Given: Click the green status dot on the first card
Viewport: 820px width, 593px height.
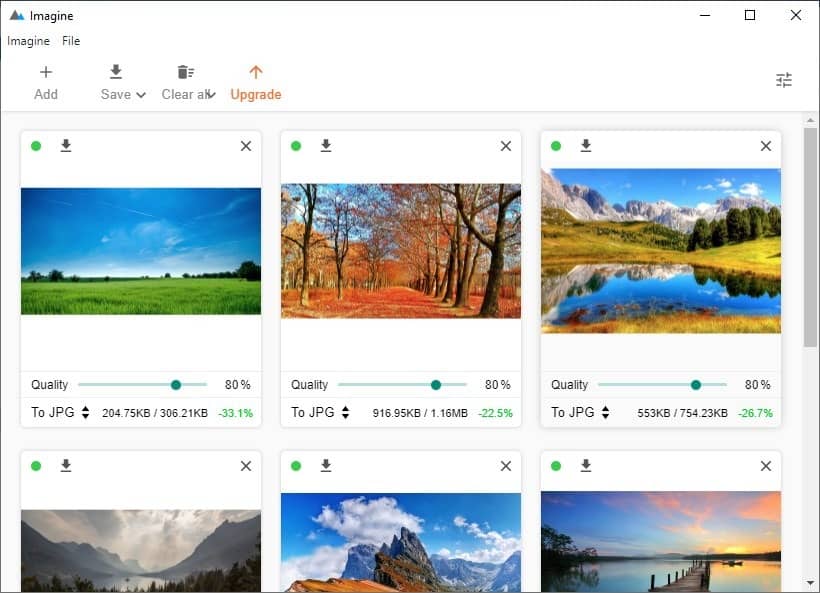Looking at the screenshot, I should click(36, 145).
